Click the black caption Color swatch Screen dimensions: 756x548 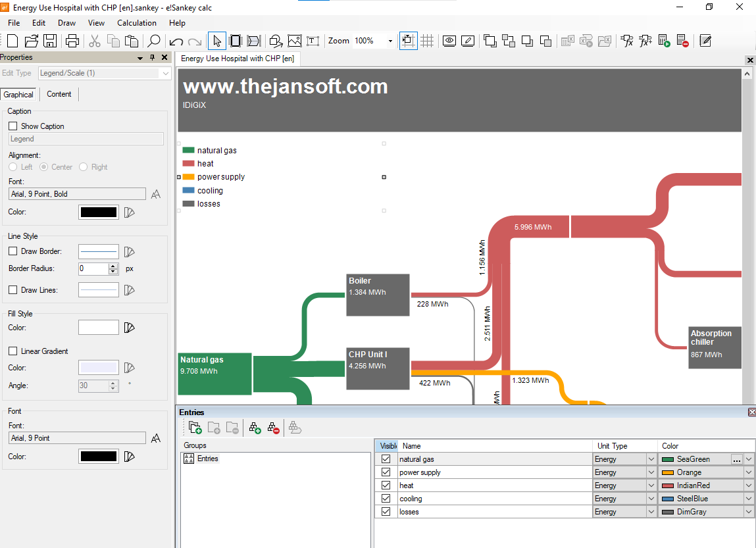tap(98, 212)
